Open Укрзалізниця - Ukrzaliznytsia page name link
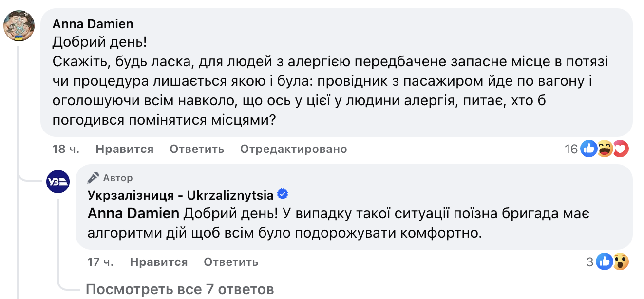Image resolution: width=644 pixels, height=299 pixels. pyautogui.click(x=180, y=196)
